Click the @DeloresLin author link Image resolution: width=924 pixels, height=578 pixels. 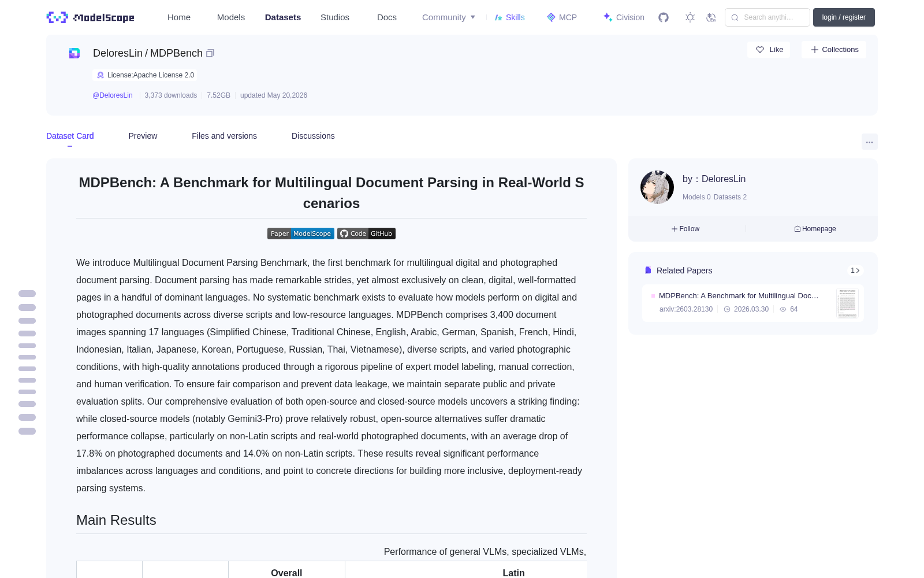point(113,95)
